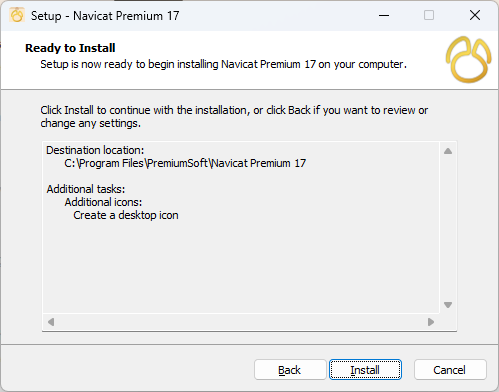Go back using the Back button
The image size is (499, 392).
point(290,370)
